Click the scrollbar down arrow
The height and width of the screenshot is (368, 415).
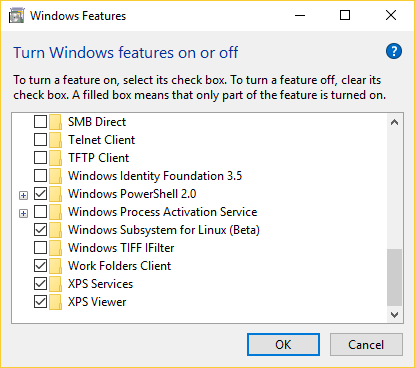coord(394,315)
